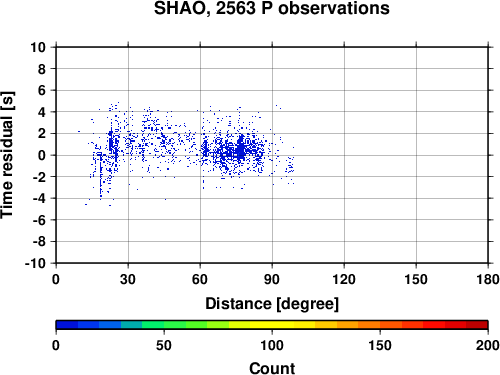Click the Count colorbar label
The width and height of the screenshot is (500, 375).
click(x=272, y=368)
